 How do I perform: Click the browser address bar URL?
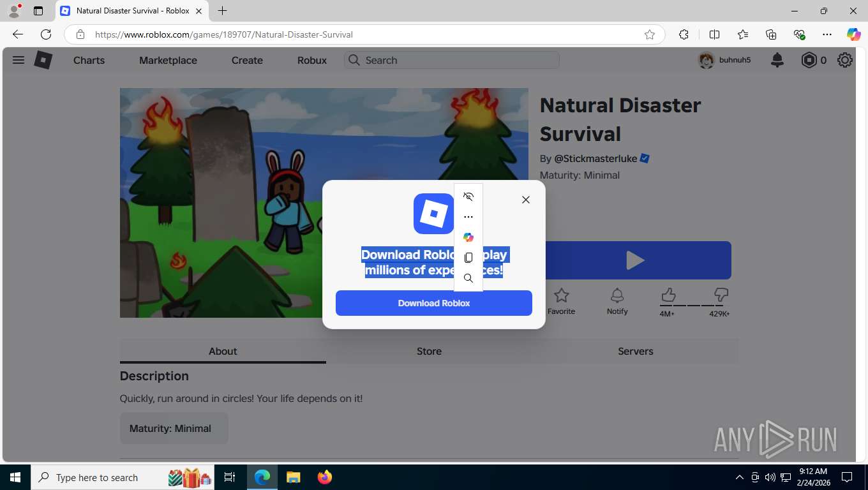pyautogui.click(x=223, y=34)
